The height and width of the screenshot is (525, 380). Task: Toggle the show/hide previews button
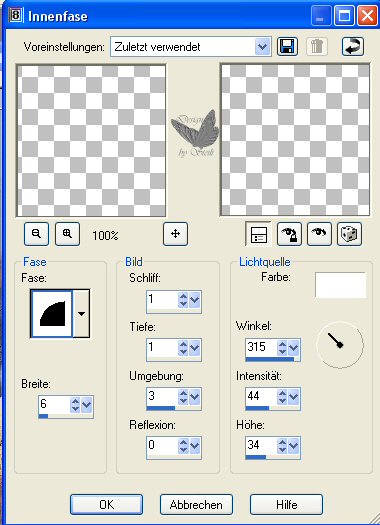click(x=258, y=234)
